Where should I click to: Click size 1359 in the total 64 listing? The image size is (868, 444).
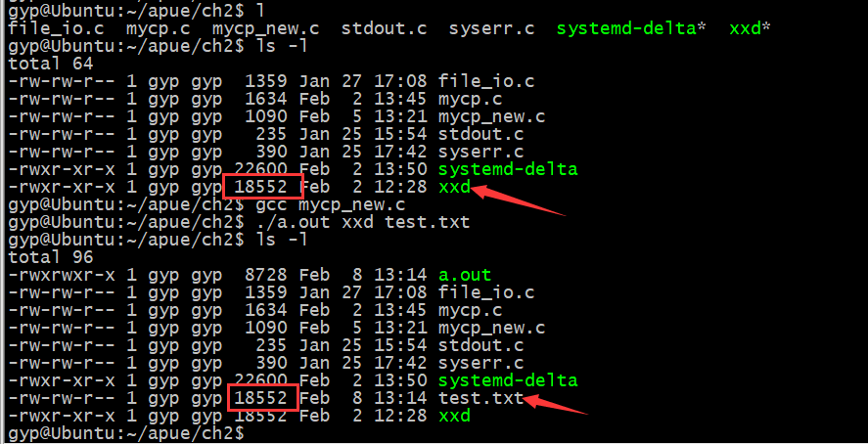[x=266, y=81]
